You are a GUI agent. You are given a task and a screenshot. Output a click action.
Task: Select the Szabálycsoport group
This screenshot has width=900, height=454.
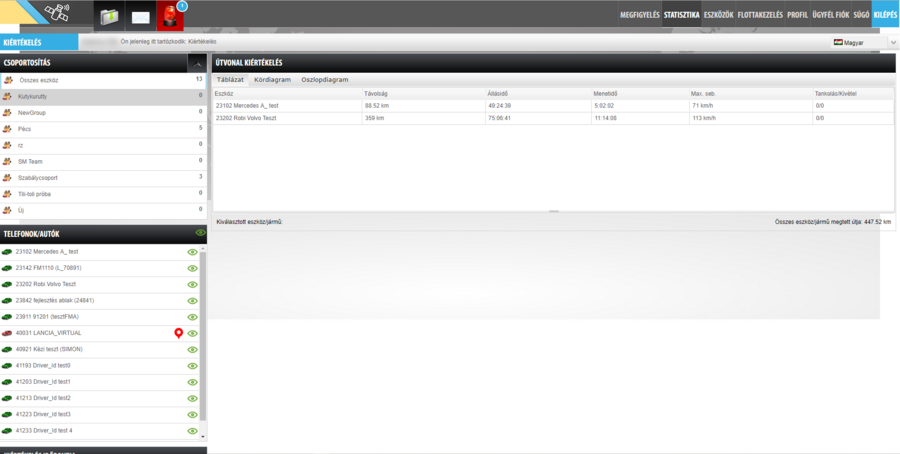(x=38, y=177)
